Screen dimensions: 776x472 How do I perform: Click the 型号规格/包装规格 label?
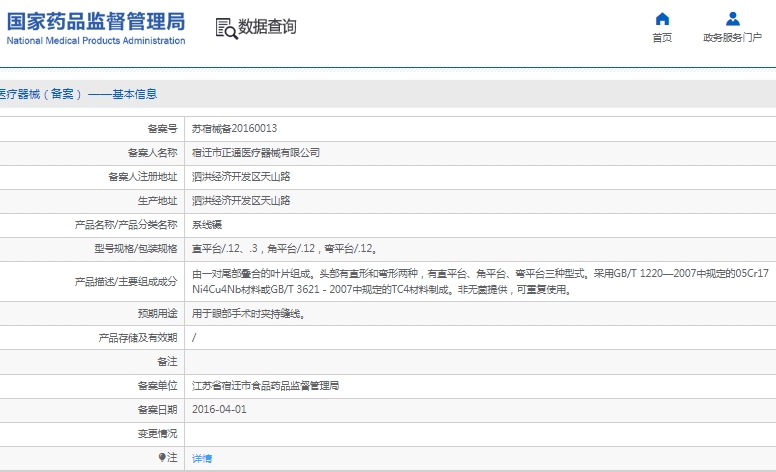[136, 249]
